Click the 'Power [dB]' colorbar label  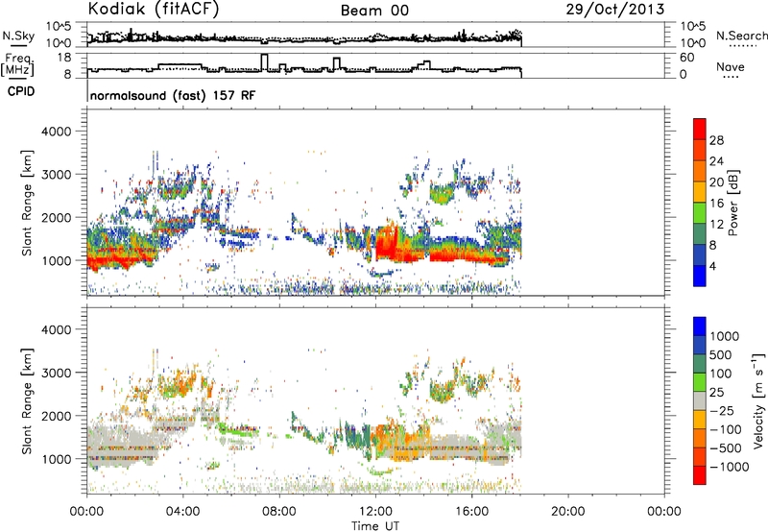point(732,204)
